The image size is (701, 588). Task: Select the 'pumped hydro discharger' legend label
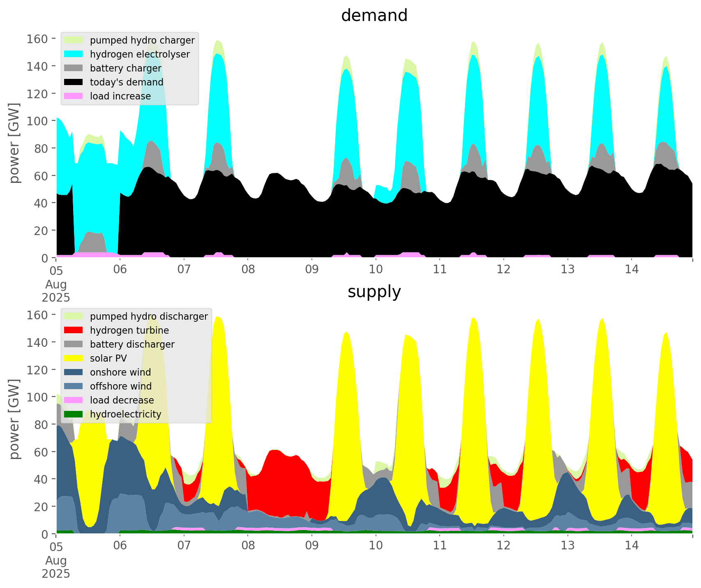[x=149, y=316]
